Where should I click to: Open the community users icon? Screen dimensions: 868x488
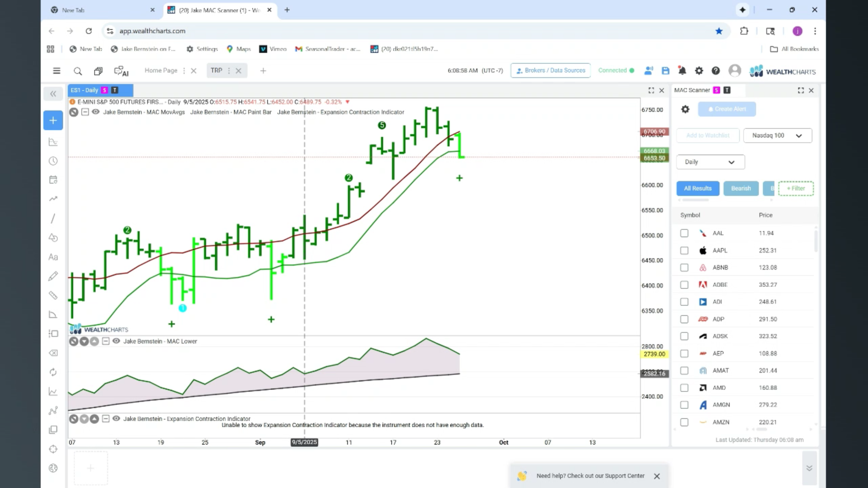click(649, 70)
